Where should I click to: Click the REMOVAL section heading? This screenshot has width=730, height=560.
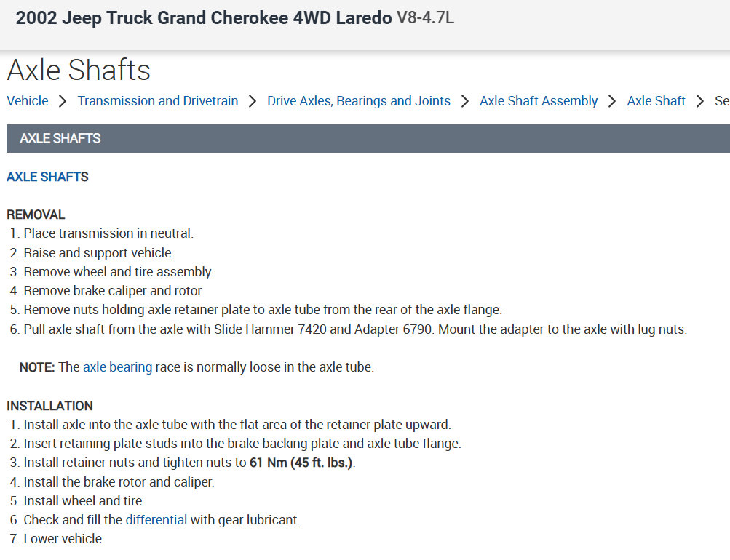click(36, 215)
